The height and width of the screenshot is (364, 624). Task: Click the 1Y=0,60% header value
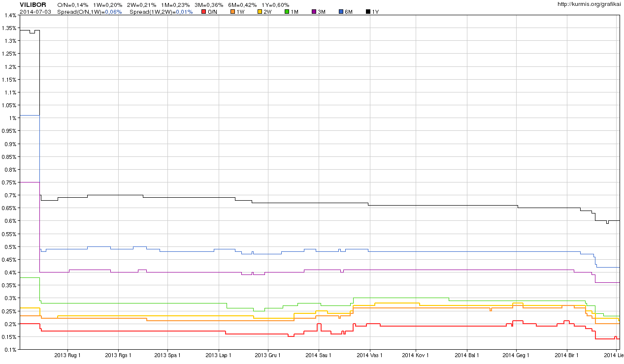[x=275, y=5]
